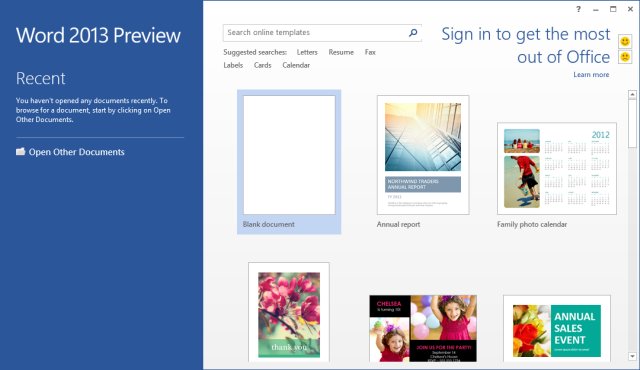Choose the Chelsea birthday party invitation template
This screenshot has width=640, height=370.
click(423, 328)
